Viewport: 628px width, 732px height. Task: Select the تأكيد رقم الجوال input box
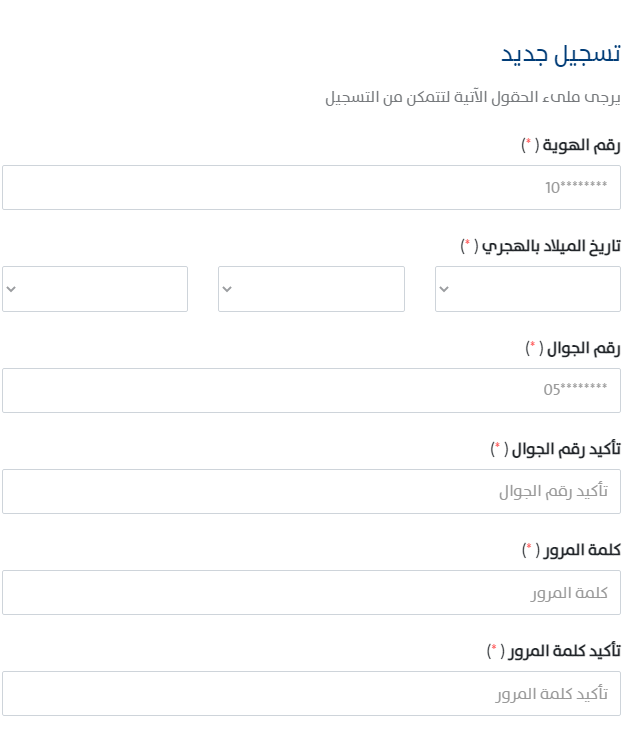coord(311,492)
